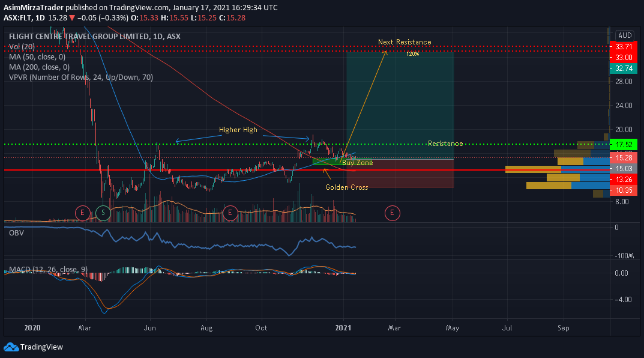Click the 33.71 red price label
The image size is (644, 358).
click(624, 47)
